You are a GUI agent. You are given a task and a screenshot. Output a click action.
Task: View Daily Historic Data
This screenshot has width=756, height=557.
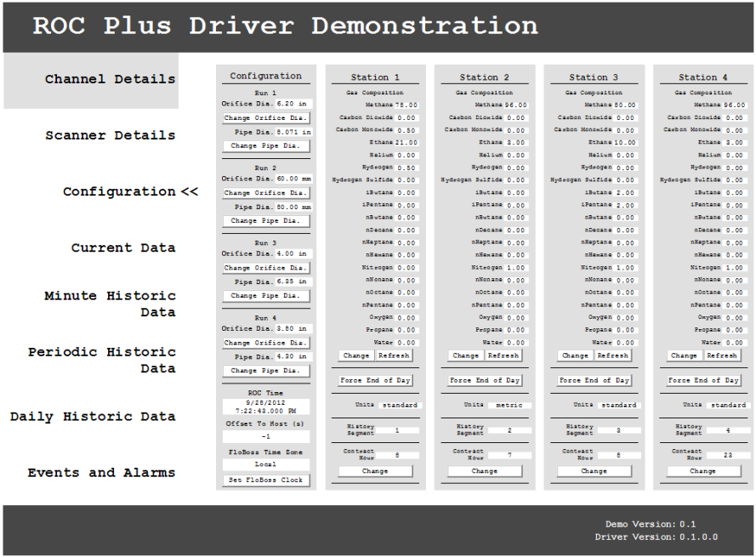point(93,417)
